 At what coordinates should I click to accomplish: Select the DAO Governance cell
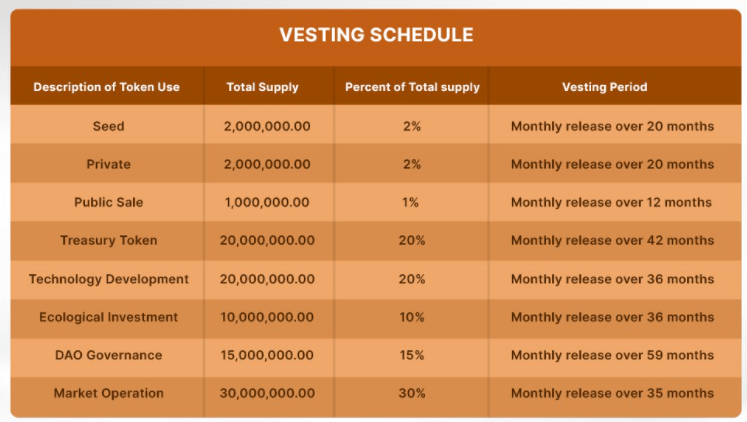[x=108, y=355]
